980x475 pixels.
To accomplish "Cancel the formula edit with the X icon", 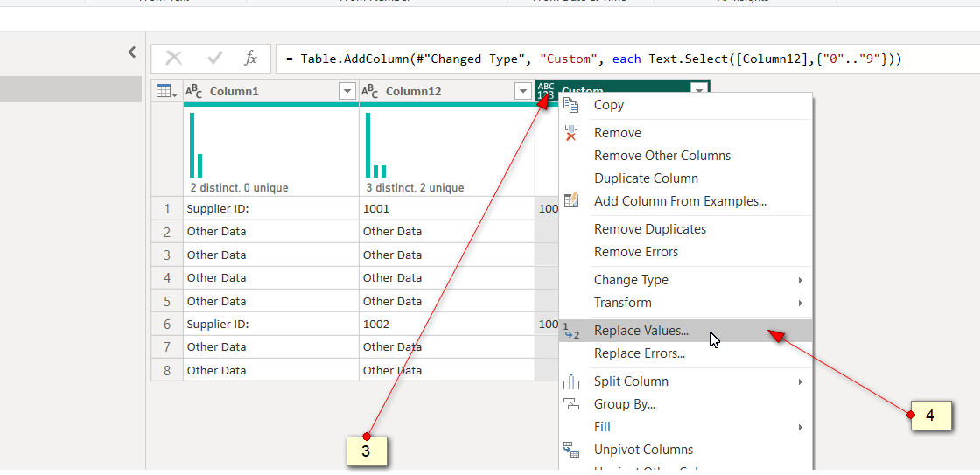I will [x=174, y=59].
